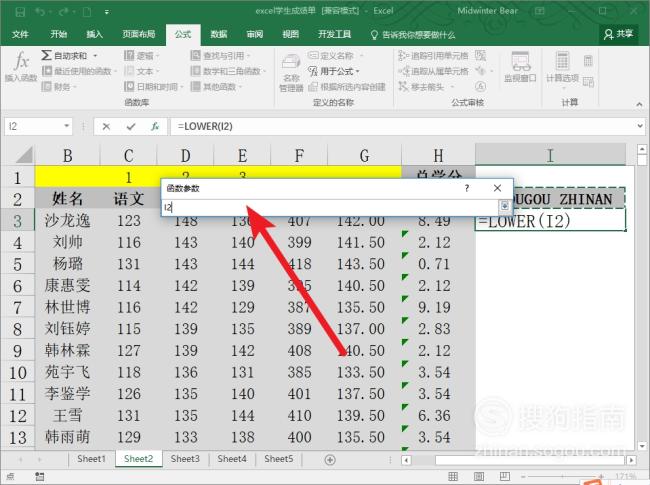Click the Page Break Preview icon in status bar
Viewport: 650px width, 485px height.
(x=504, y=476)
